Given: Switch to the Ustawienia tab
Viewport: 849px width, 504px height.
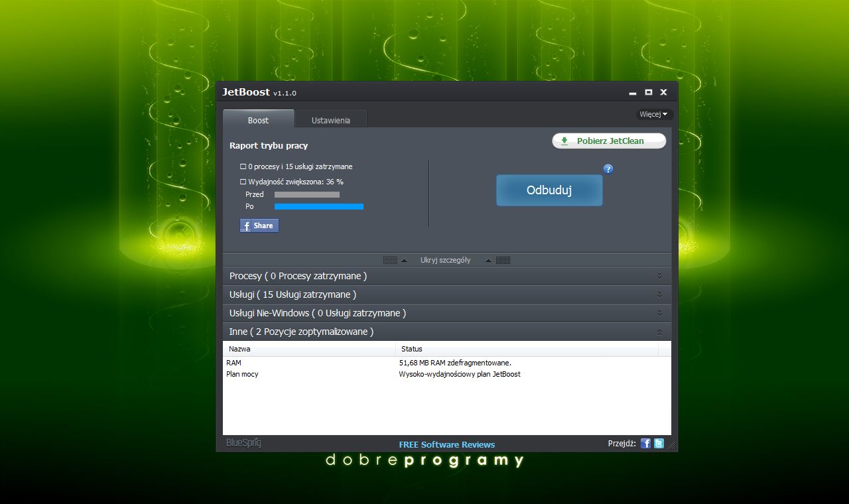Looking at the screenshot, I should (x=330, y=120).
